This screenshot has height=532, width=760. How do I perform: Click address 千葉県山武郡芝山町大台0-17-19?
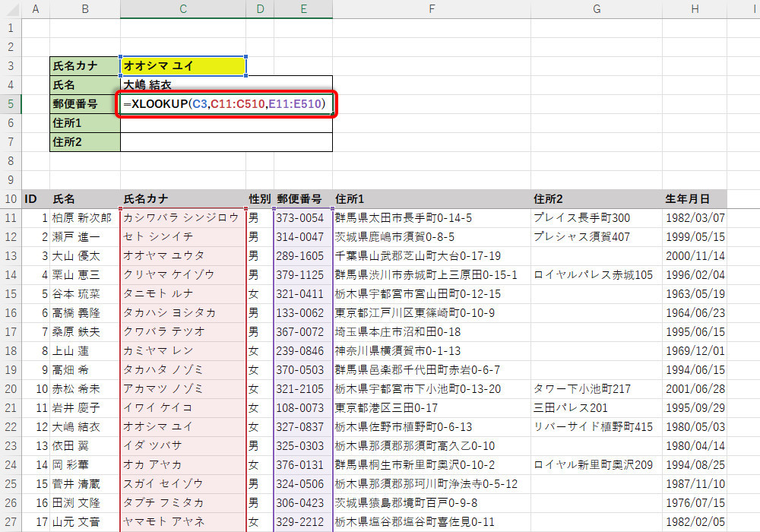pyautogui.click(x=432, y=256)
